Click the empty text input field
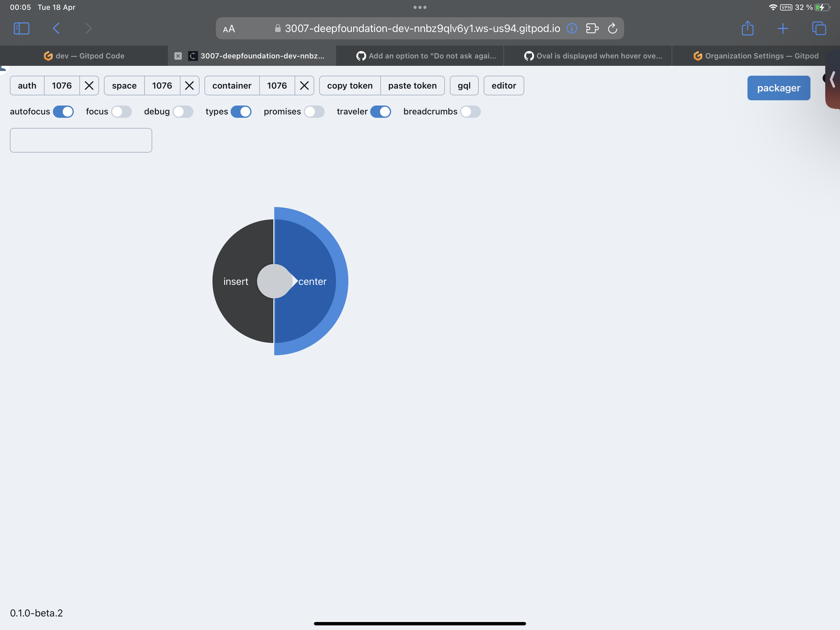This screenshot has width=840, height=630. [x=81, y=140]
